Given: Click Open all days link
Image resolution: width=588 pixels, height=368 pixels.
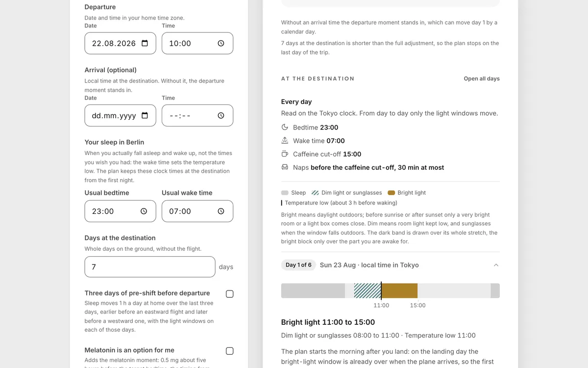Looking at the screenshot, I should click(482, 79).
